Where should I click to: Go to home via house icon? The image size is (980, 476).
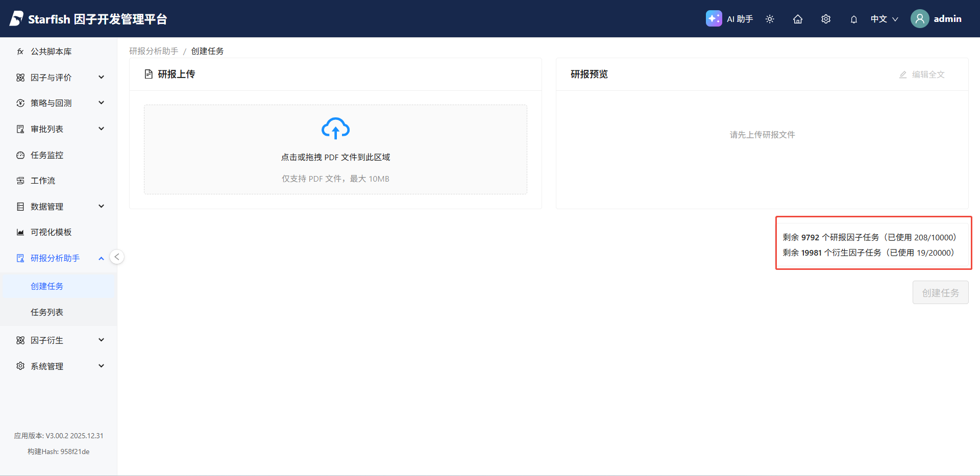pyautogui.click(x=798, y=19)
